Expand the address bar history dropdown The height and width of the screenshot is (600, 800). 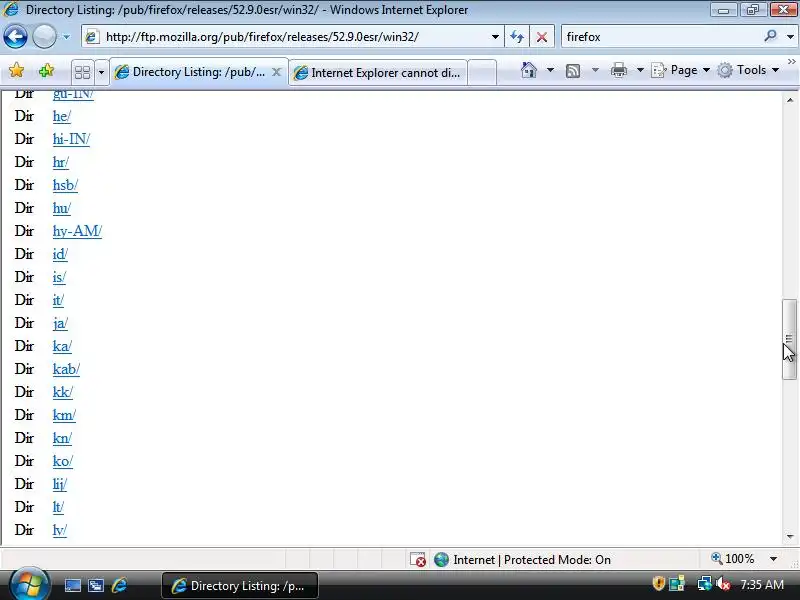click(495, 37)
